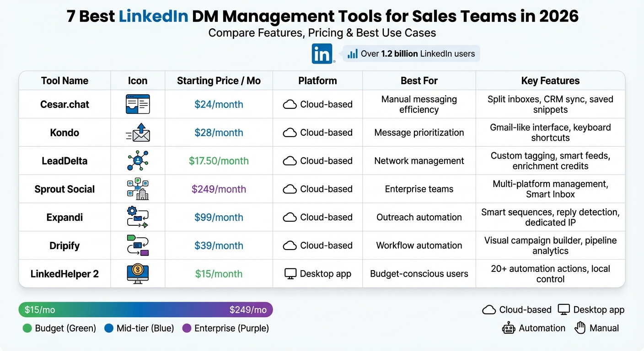
Task: Click the $17.50/month price for LeadDelta
Action: coord(219,160)
